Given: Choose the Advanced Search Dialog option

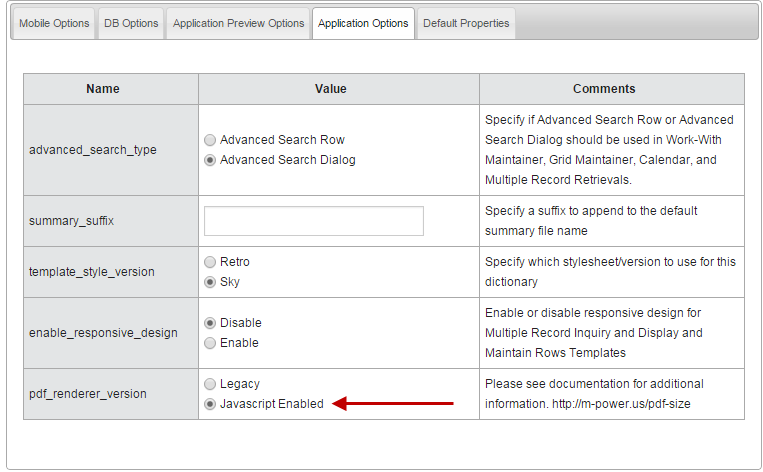Looking at the screenshot, I should coord(210,160).
